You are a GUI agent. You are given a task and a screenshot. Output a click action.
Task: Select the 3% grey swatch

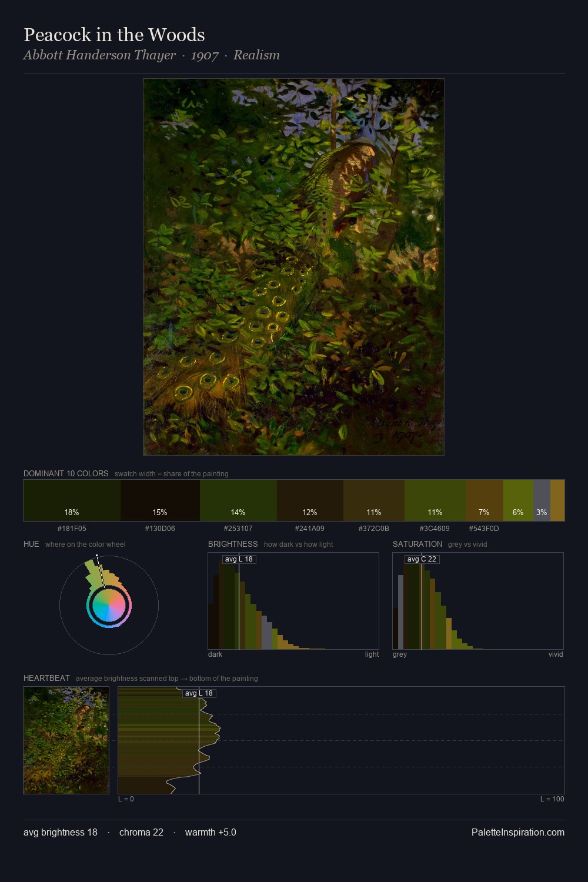[x=542, y=500]
